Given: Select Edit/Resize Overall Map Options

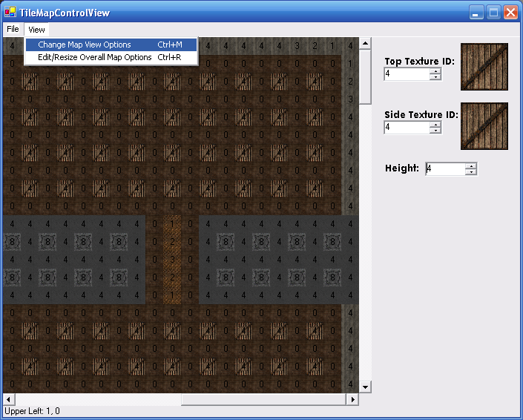Looking at the screenshot, I should coord(95,57).
